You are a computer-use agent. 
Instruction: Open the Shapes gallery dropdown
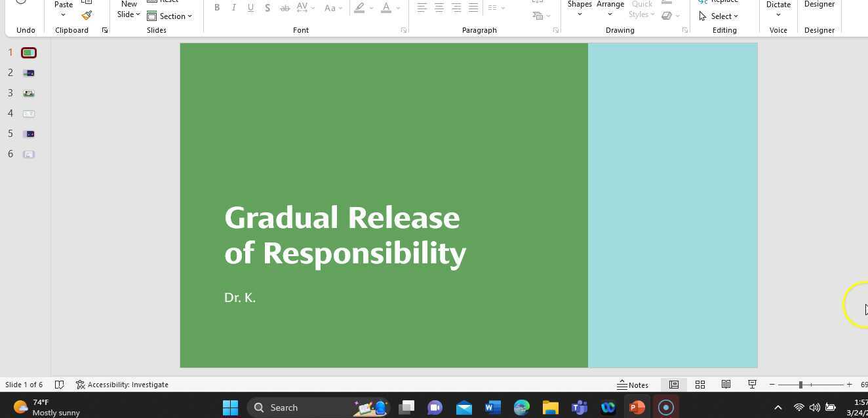tap(580, 14)
